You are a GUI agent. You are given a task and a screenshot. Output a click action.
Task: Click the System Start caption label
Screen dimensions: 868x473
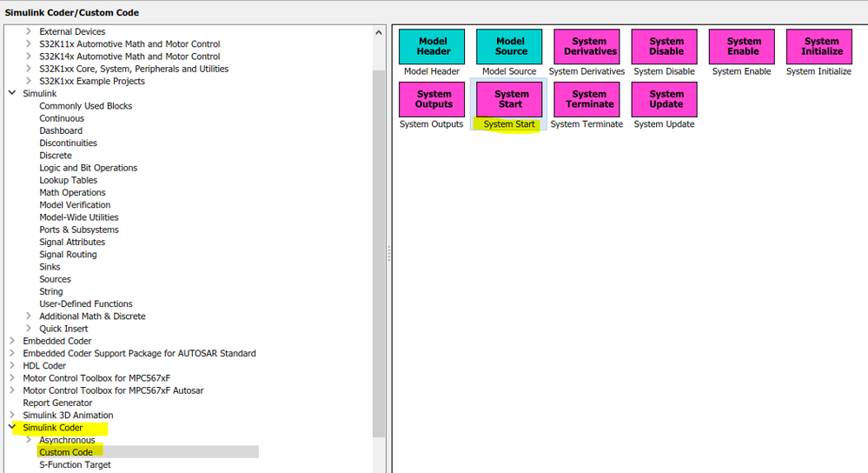509,124
